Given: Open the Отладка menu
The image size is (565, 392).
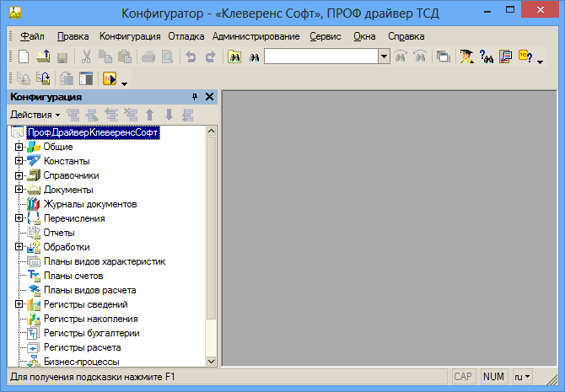Looking at the screenshot, I should click(x=186, y=36).
